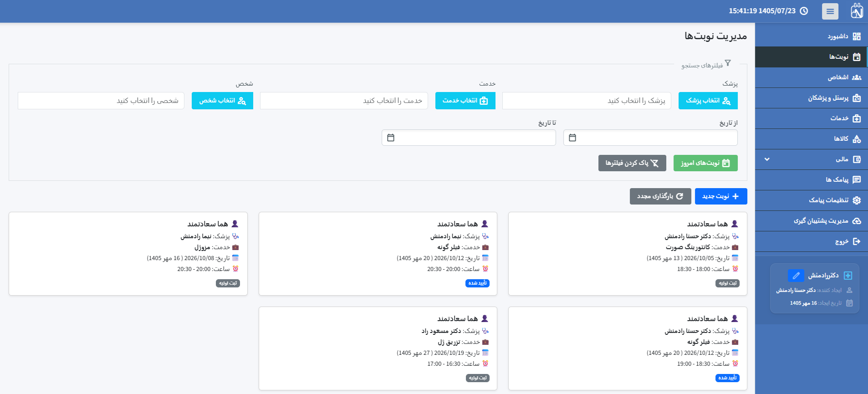This screenshot has height=394, width=868.
Task: Click the hamburger menu toggle button
Action: [x=830, y=11]
